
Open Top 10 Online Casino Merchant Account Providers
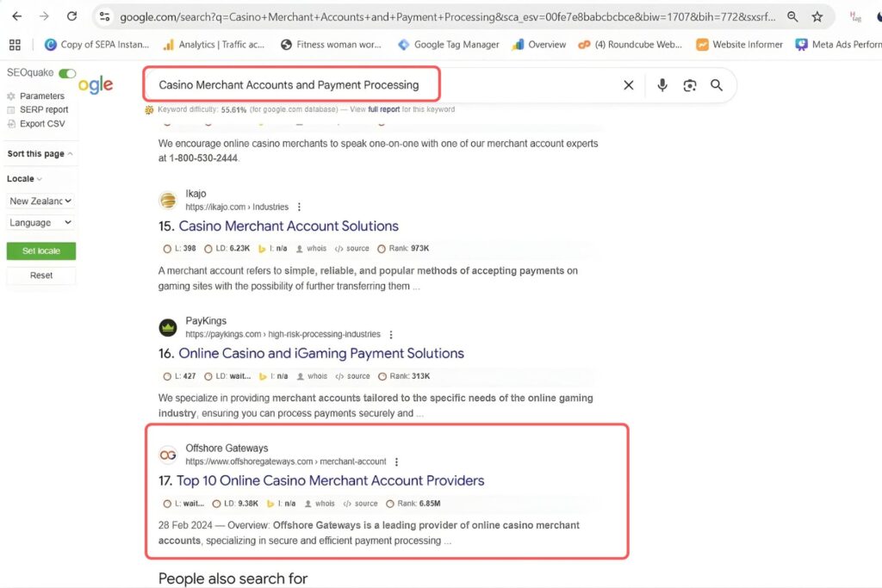(332, 480)
